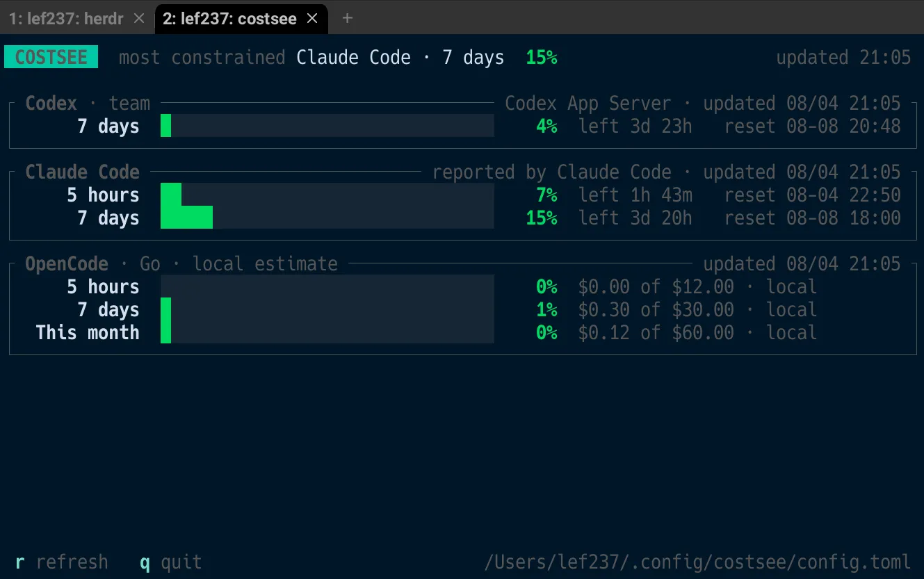Click "reset 08-08 18:00"

point(812,218)
